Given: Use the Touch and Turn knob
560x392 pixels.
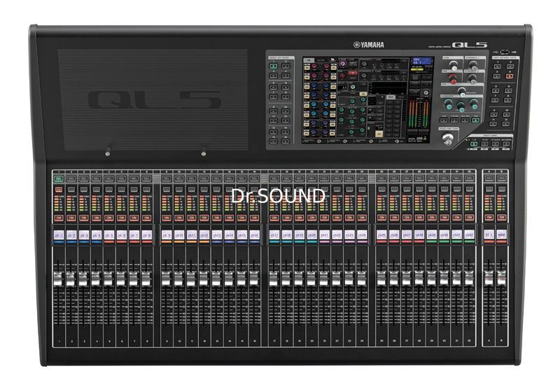Looking at the screenshot, I should 447,139.
